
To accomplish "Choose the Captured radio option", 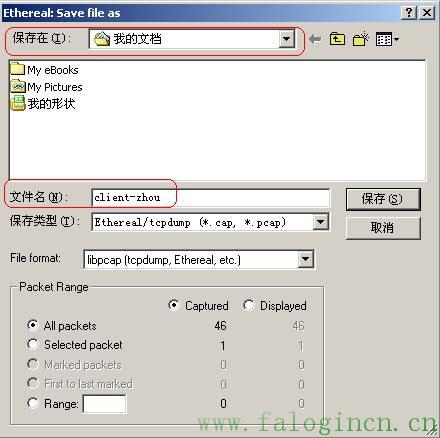I will click(x=174, y=305).
